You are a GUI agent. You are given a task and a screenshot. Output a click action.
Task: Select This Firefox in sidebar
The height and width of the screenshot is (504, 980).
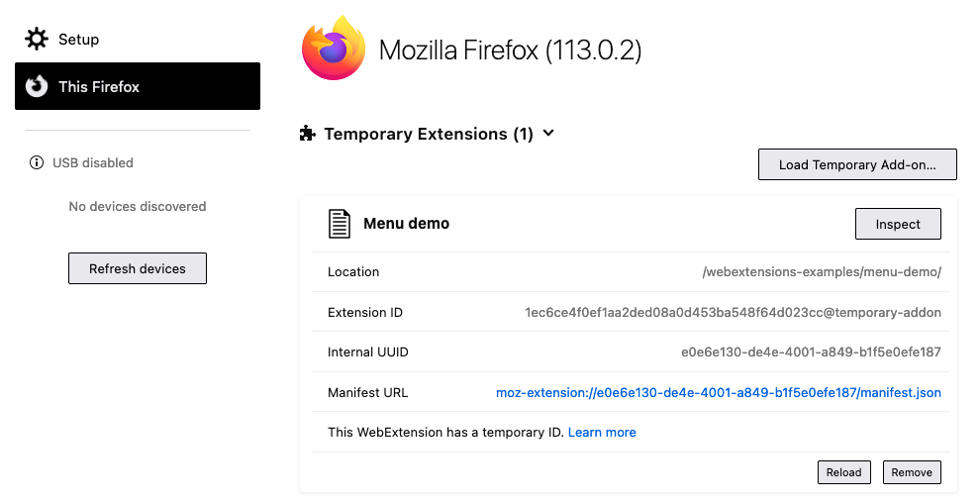coord(138,87)
